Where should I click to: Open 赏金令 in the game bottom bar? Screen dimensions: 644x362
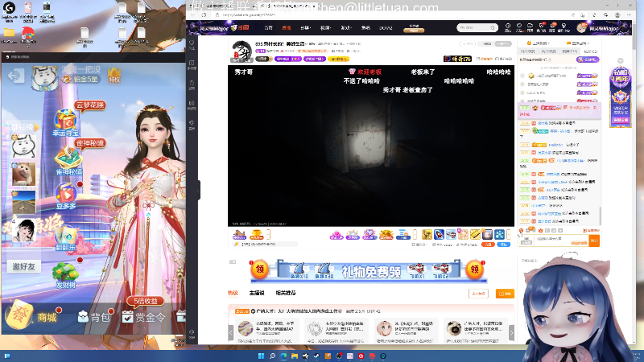(144, 317)
